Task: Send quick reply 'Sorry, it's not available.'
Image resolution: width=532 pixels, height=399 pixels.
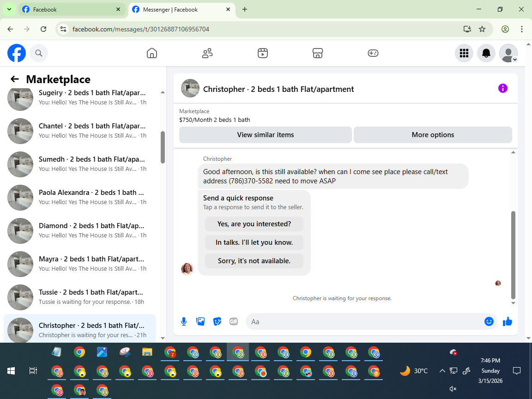Action: [254, 260]
